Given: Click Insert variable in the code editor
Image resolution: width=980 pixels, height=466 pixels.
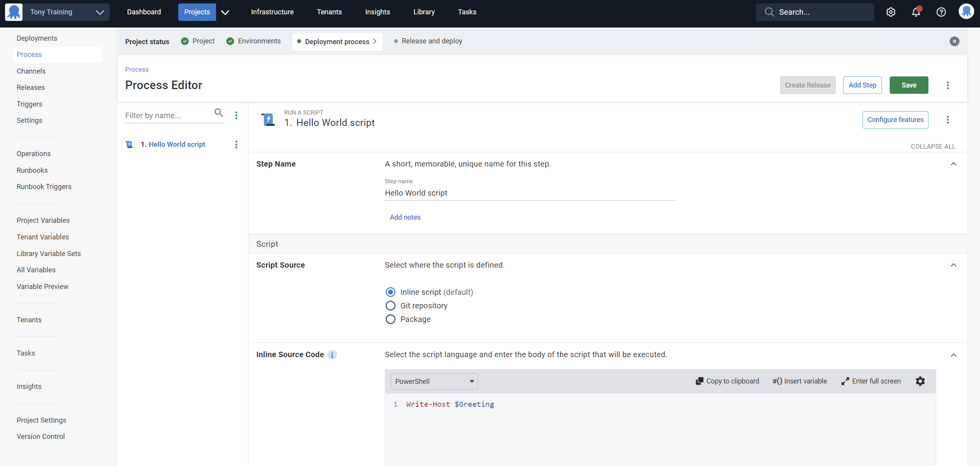Looking at the screenshot, I should [799, 381].
